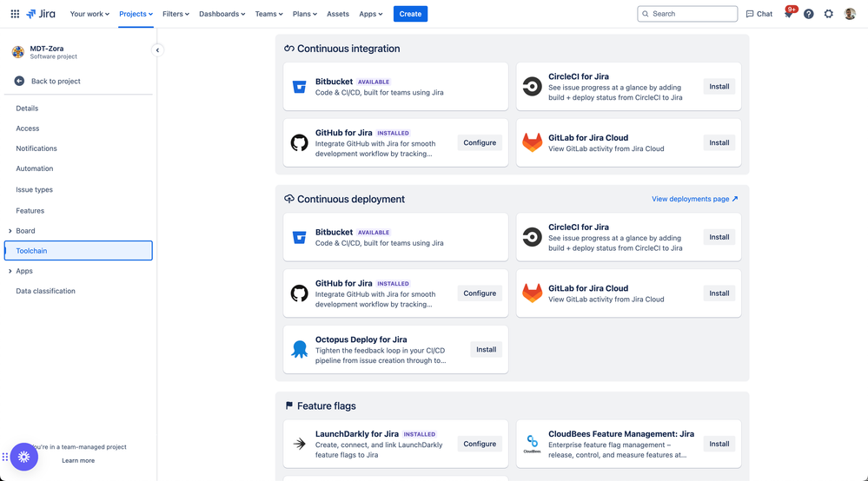Click the Jira logo
The width and height of the screenshot is (868, 481).
[x=41, y=14]
